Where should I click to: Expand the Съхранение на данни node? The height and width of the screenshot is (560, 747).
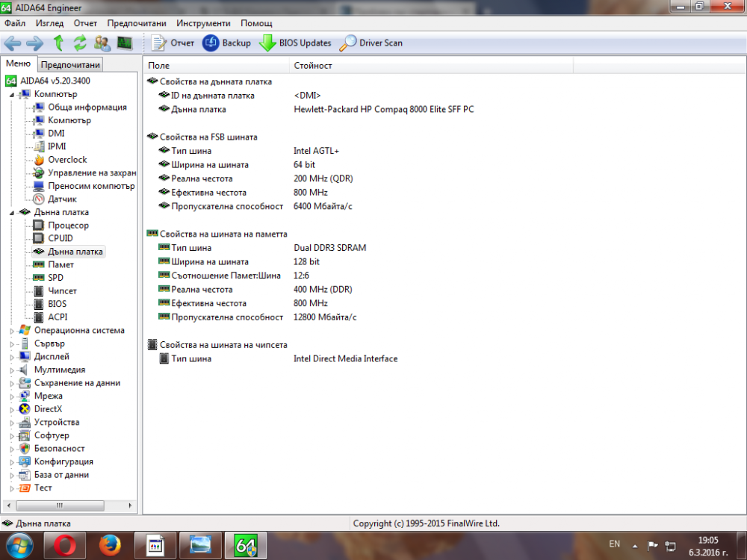[x=12, y=383]
